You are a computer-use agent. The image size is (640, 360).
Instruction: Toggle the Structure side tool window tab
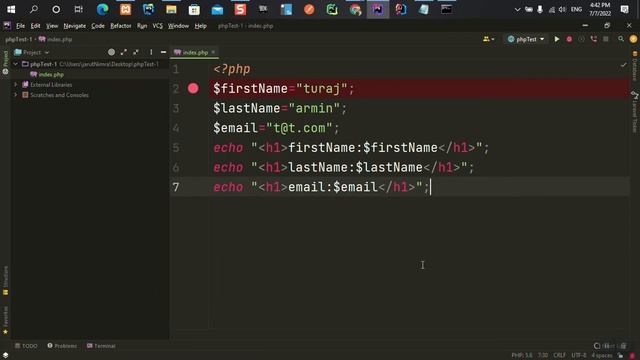click(x=5, y=280)
